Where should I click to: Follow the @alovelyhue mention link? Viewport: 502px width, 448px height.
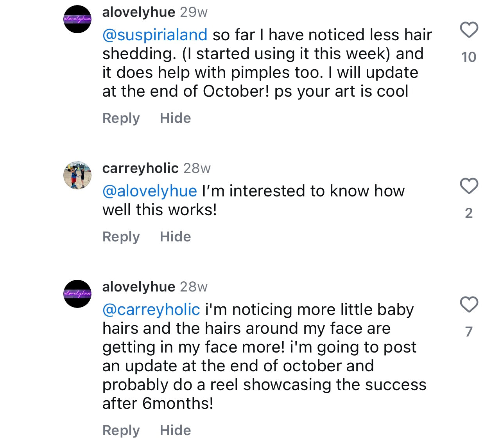point(149,191)
